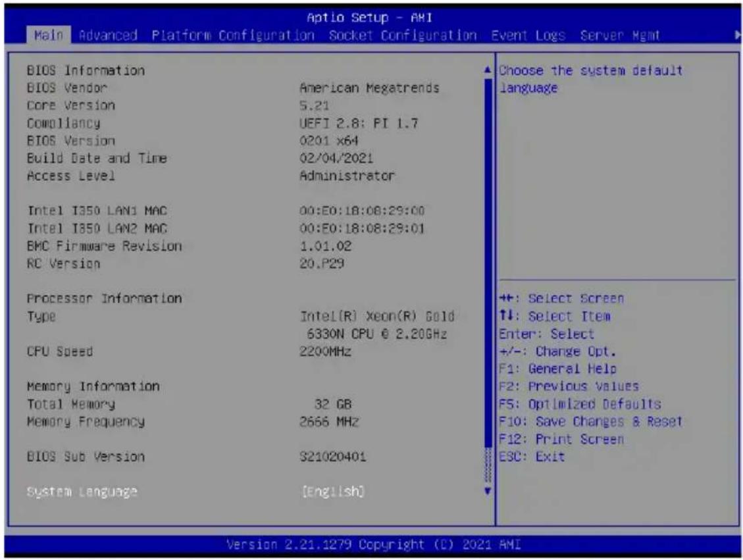Image resolution: width=743 pixels, height=560 pixels.
Task: Click the scrollbar down arrow
Action: (x=488, y=492)
